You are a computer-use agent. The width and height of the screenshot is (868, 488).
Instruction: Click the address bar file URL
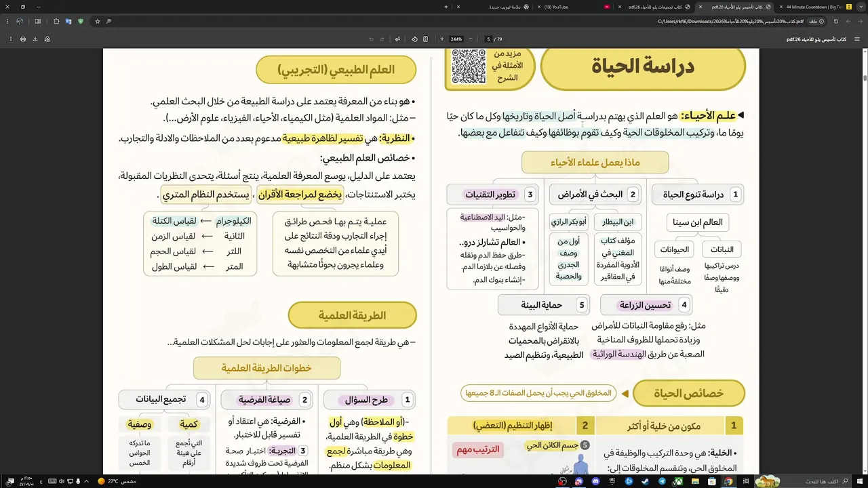[x=730, y=22]
